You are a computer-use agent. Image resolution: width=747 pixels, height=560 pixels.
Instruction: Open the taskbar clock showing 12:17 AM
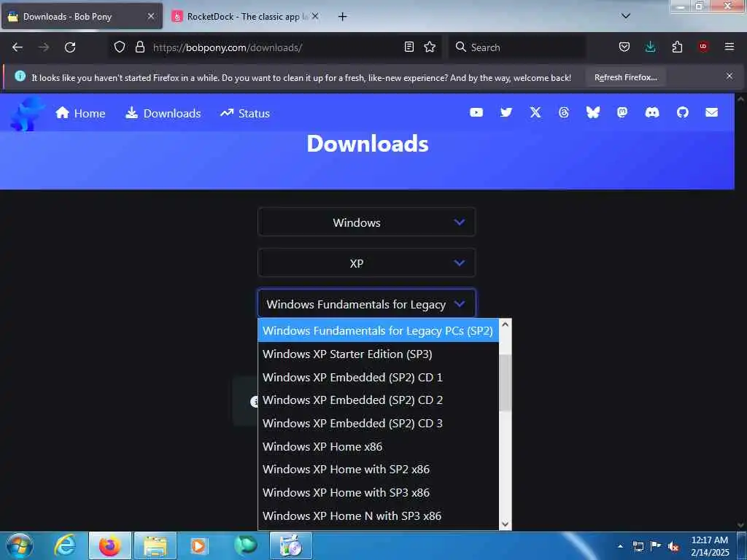[710, 545]
